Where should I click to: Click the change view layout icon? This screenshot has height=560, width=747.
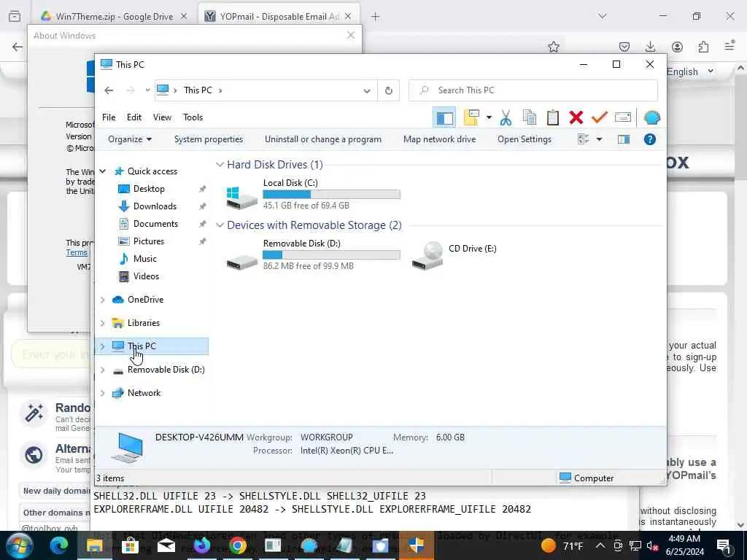pos(583,139)
